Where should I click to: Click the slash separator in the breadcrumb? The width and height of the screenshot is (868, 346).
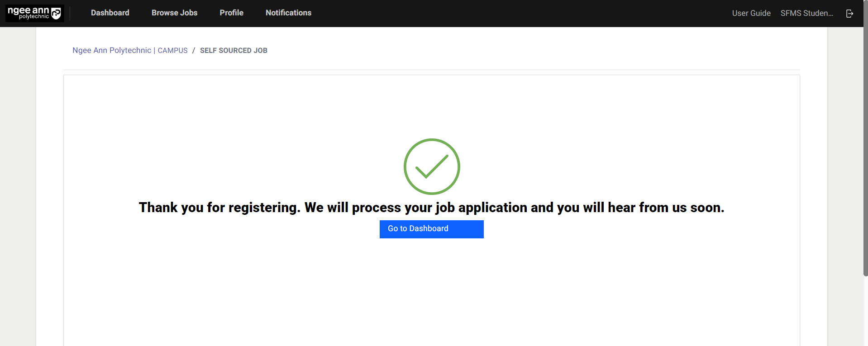194,51
